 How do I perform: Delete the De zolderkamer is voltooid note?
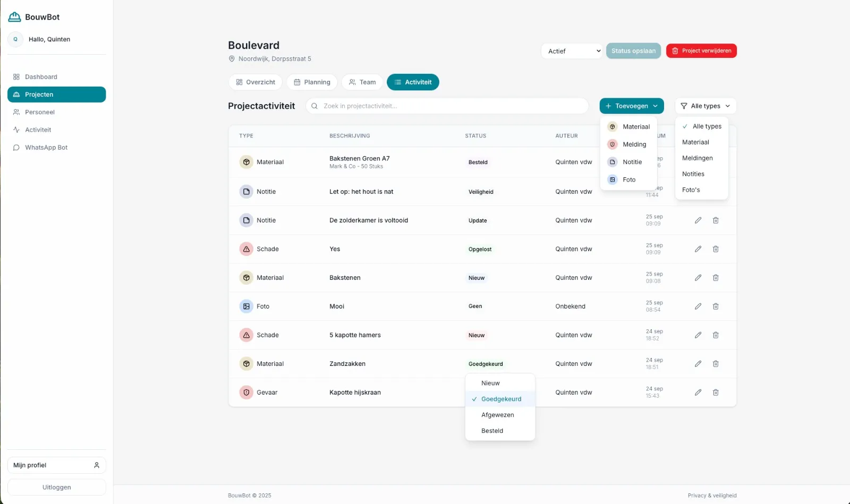(x=716, y=220)
